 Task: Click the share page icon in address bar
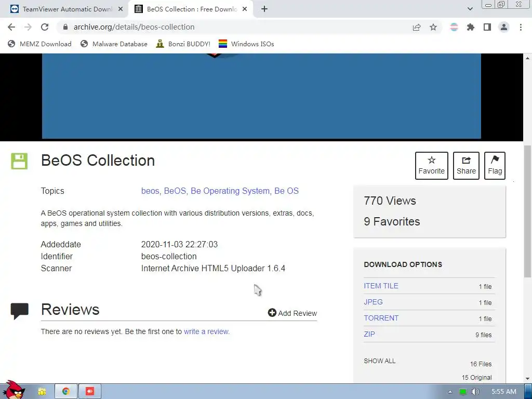(x=417, y=27)
